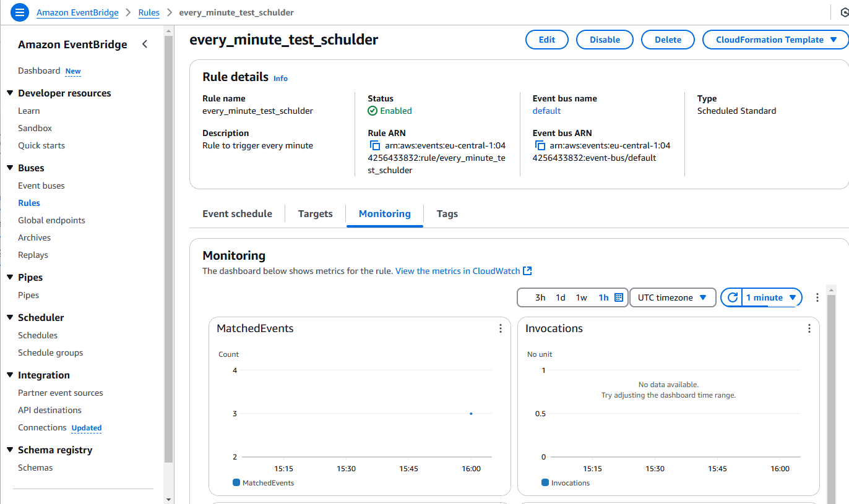Click the sidebar scroll down arrow
This screenshot has height=504, width=849.
[169, 498]
